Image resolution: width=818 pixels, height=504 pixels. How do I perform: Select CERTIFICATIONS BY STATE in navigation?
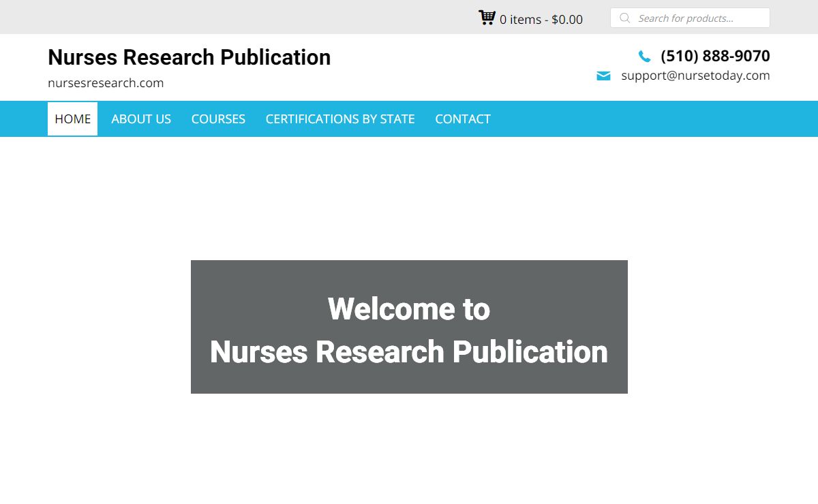click(340, 119)
